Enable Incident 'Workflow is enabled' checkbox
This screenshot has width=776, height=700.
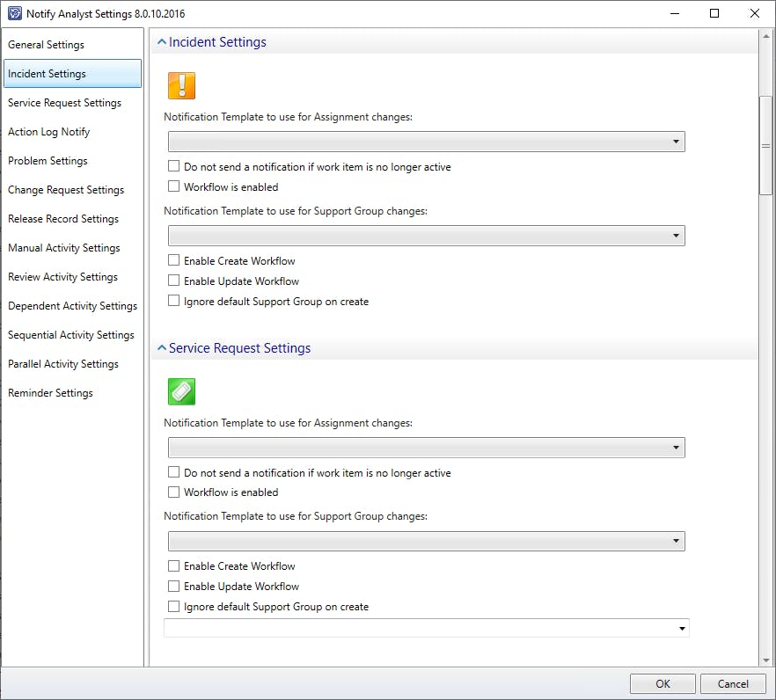[x=174, y=186]
